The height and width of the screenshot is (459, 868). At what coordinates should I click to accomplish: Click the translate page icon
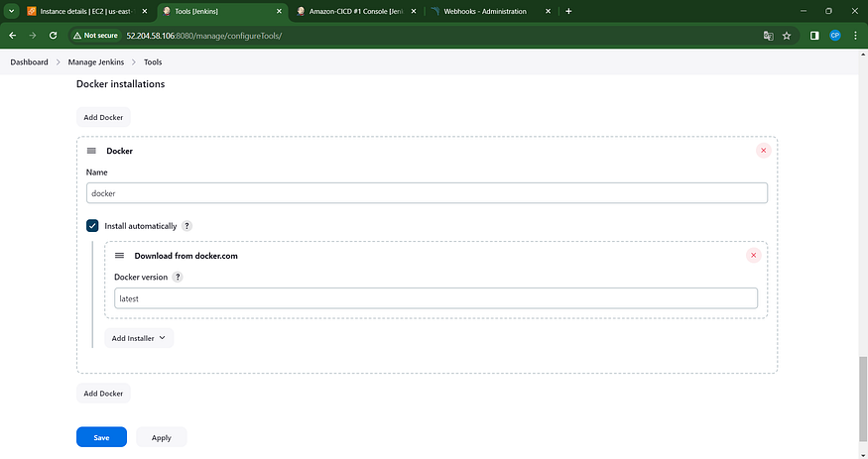(x=769, y=36)
